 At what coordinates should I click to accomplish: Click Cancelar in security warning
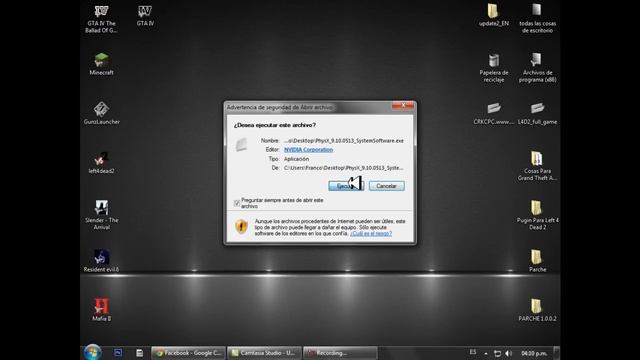(x=387, y=186)
